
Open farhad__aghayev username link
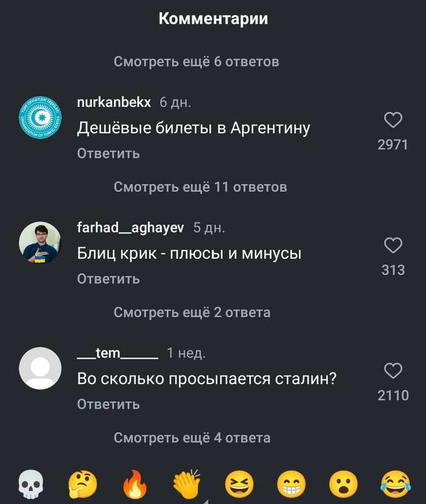point(130,228)
